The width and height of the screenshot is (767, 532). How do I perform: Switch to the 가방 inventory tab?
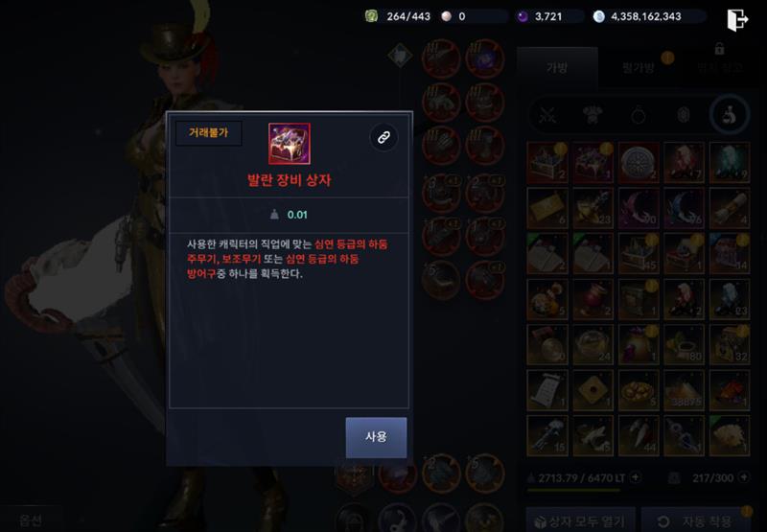[557, 67]
